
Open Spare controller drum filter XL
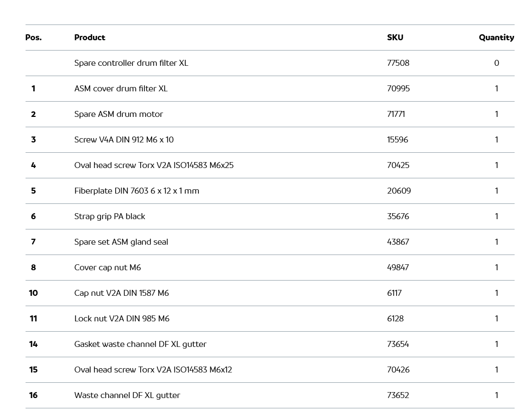click(x=131, y=63)
